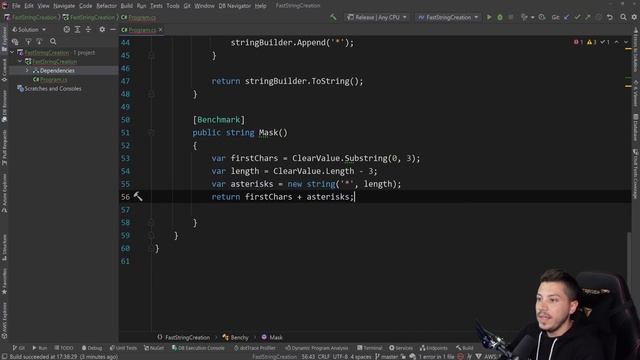The height and width of the screenshot is (360, 640).
Task: Collapse the FastStringCreation project node
Action: (20, 62)
